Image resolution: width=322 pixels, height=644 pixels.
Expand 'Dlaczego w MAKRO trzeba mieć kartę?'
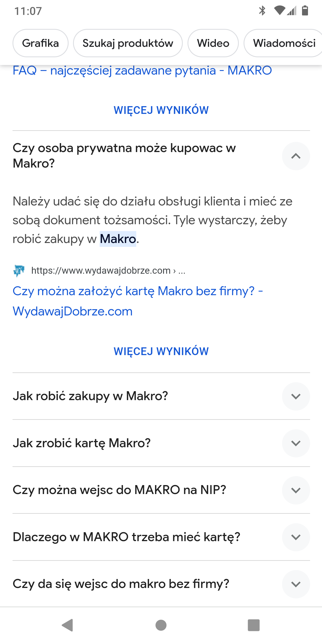click(296, 537)
